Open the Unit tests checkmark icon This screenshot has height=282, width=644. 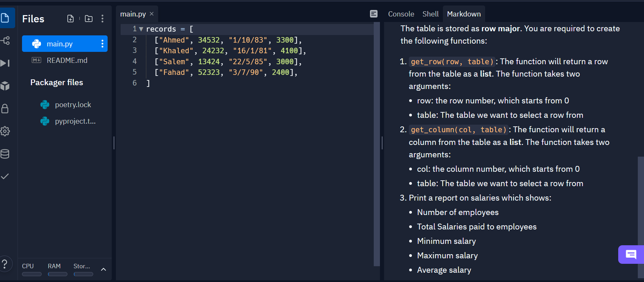pyautogui.click(x=5, y=176)
